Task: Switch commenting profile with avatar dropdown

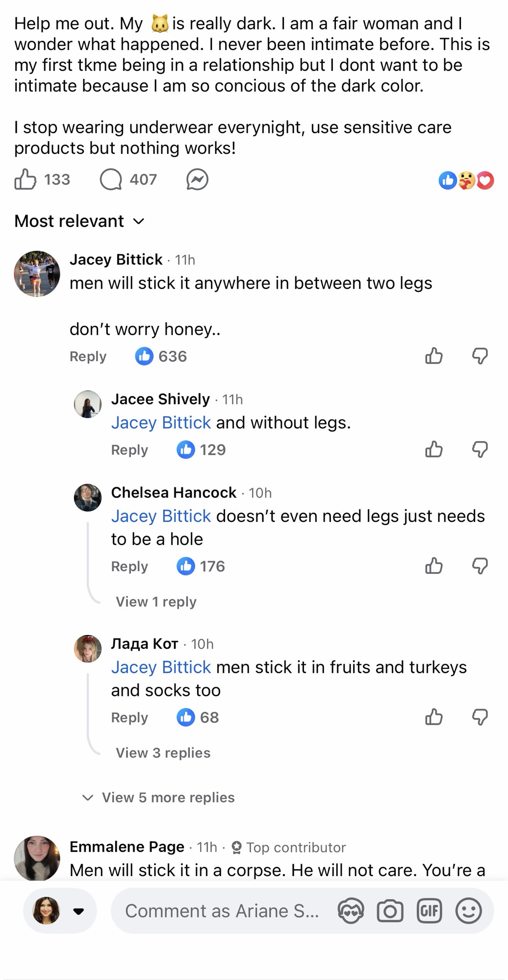Action: tap(60, 911)
